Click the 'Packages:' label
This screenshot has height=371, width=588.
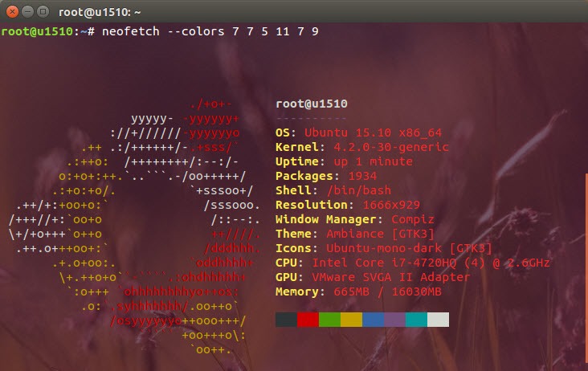click(308, 176)
